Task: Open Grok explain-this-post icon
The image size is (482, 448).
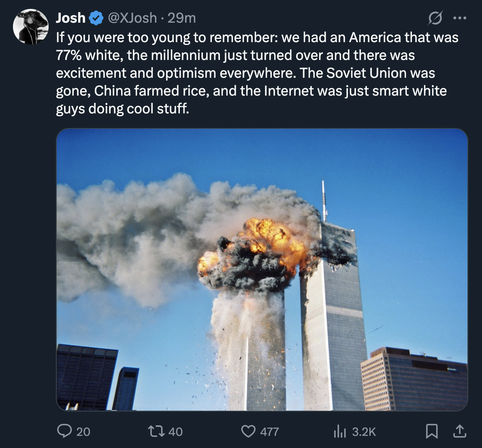Action: click(435, 18)
